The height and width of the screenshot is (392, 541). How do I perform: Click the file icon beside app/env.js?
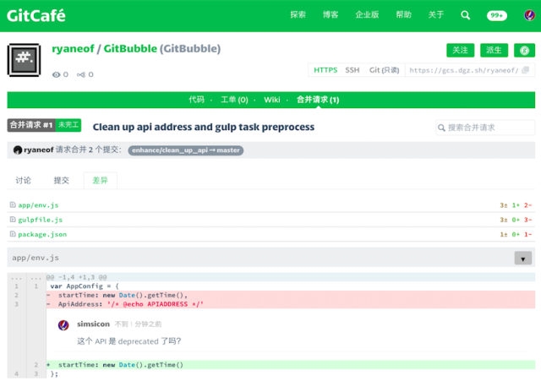coord(13,204)
